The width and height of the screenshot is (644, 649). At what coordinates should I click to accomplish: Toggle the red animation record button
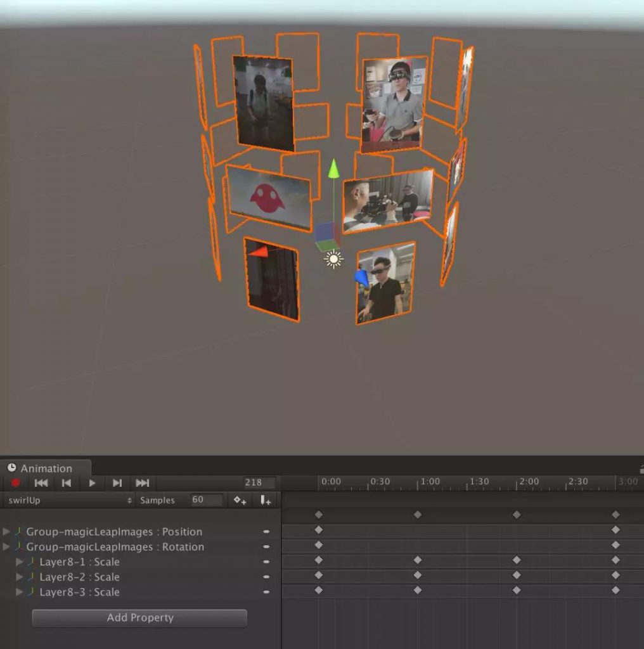point(16,482)
